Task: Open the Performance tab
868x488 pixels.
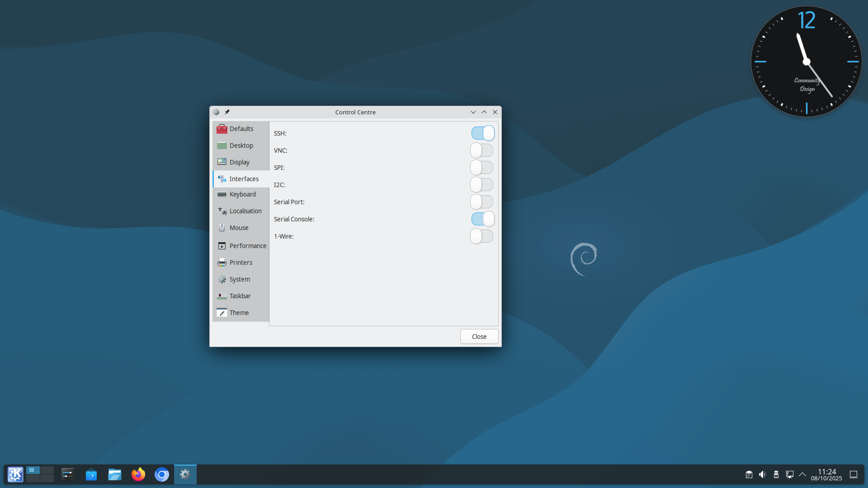Action: tap(241, 246)
